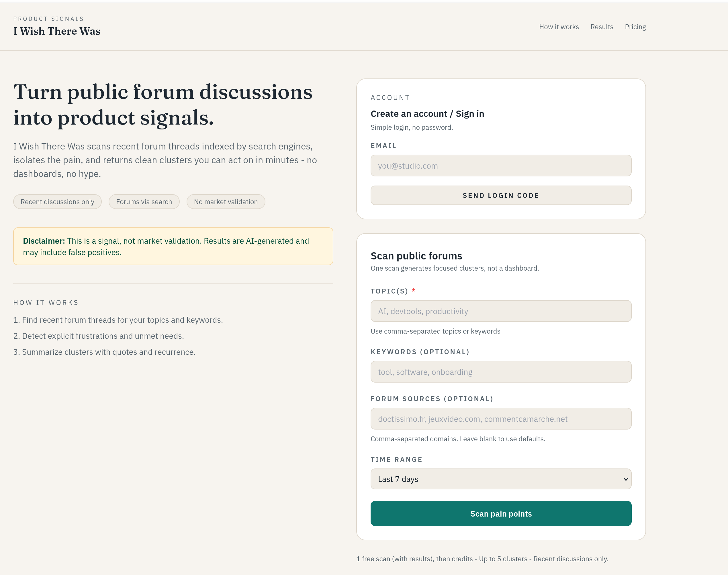Click the I Wish There Was logo
The image size is (728, 575).
pyautogui.click(x=56, y=31)
